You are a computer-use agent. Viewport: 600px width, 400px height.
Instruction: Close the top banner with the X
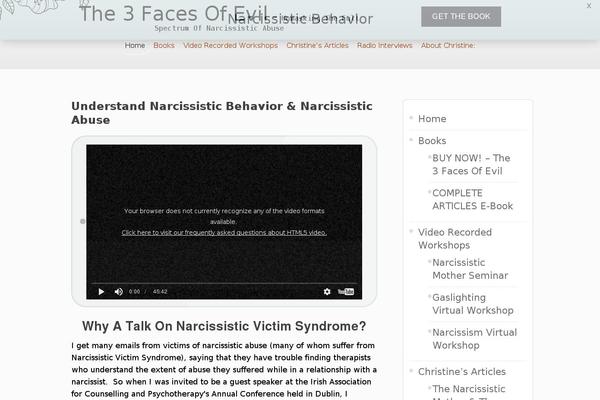(589, 6)
